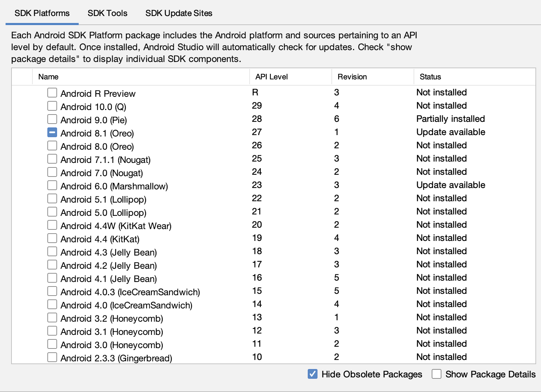Image resolution: width=541 pixels, height=392 pixels.
Task: Select Android 6.0 (Marshmallow) checkbox
Action: click(x=52, y=185)
